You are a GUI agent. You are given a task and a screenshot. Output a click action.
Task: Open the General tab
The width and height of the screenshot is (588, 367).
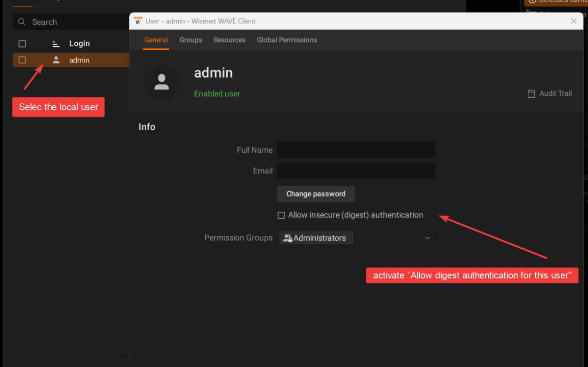click(x=156, y=40)
